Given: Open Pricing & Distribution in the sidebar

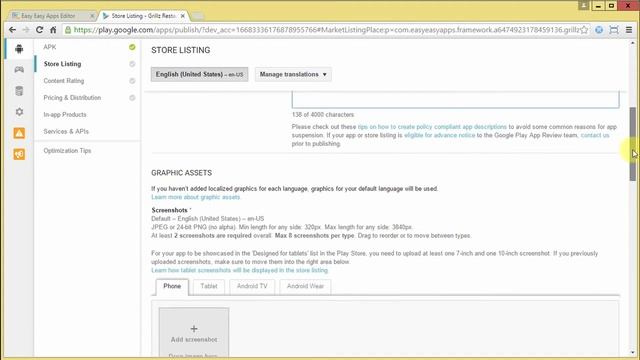Looking at the screenshot, I should (x=72, y=98).
